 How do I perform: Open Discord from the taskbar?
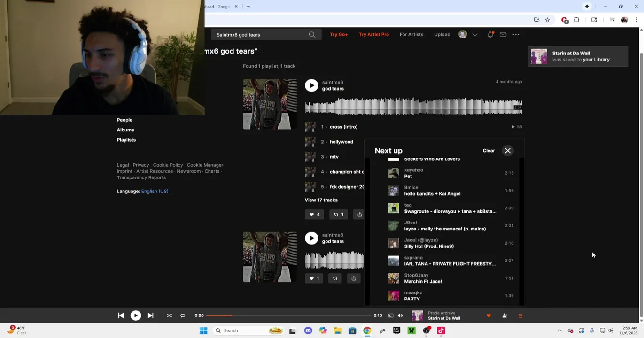click(x=308, y=330)
